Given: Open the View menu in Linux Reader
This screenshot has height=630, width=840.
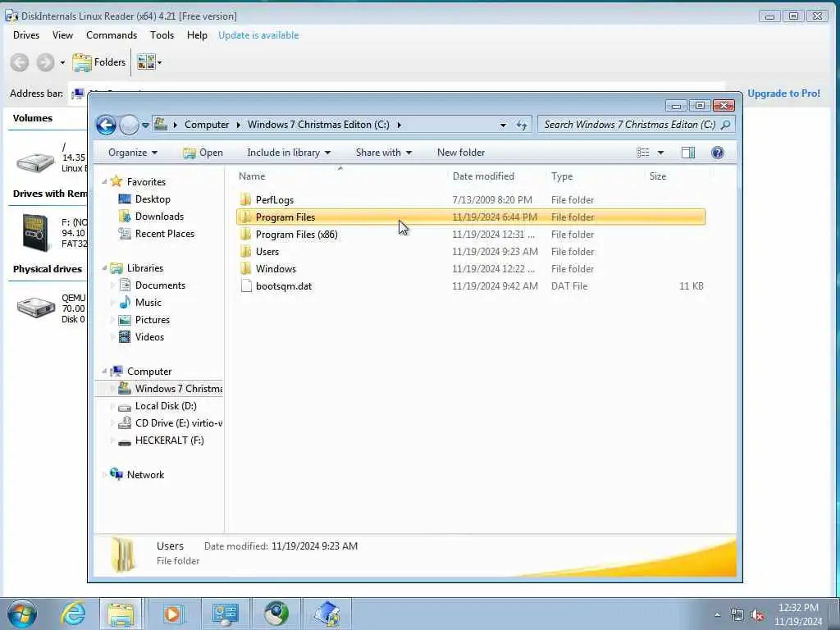Looking at the screenshot, I should [62, 35].
